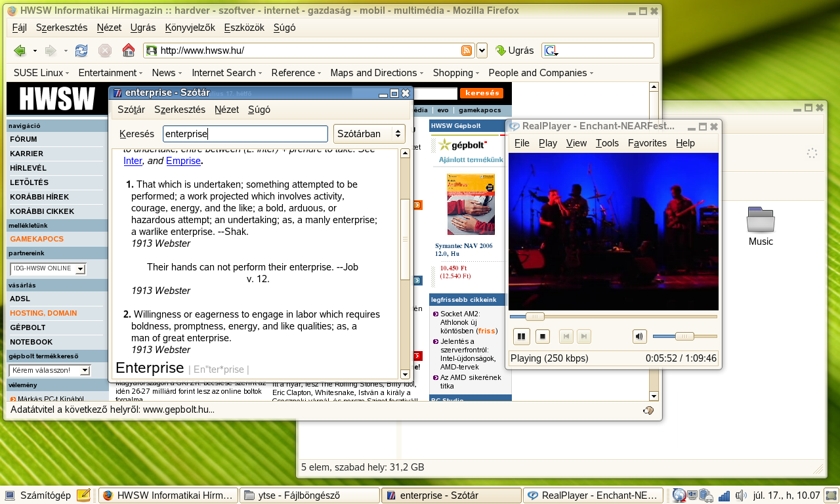
Task: Open RealPlayer Favorites menu
Action: pyautogui.click(x=647, y=143)
